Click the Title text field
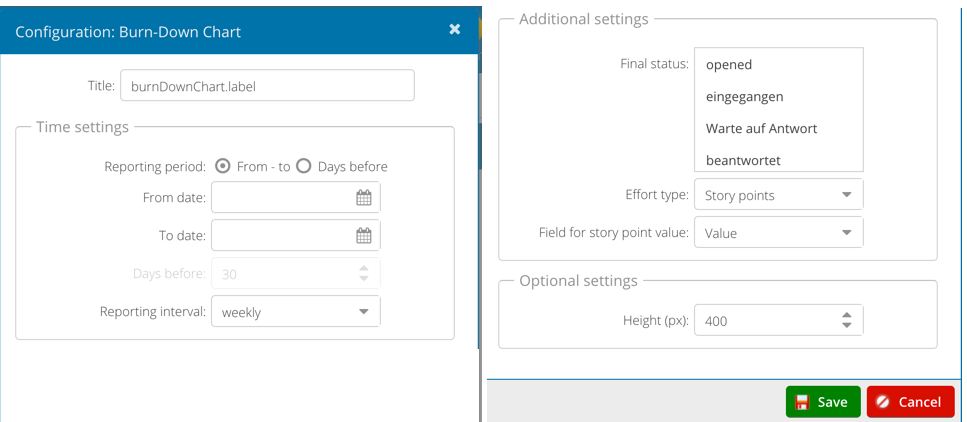The height and width of the screenshot is (422, 967). pyautogui.click(x=267, y=86)
